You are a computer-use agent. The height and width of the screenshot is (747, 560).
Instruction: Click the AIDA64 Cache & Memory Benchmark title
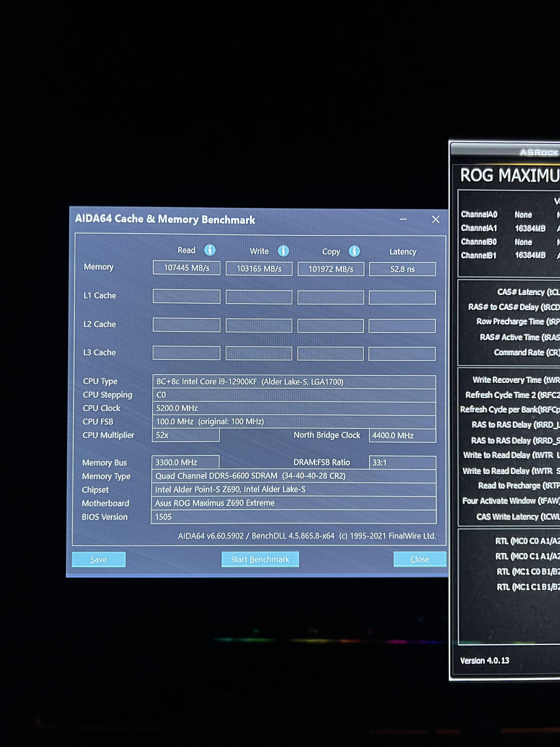pyautogui.click(x=165, y=219)
